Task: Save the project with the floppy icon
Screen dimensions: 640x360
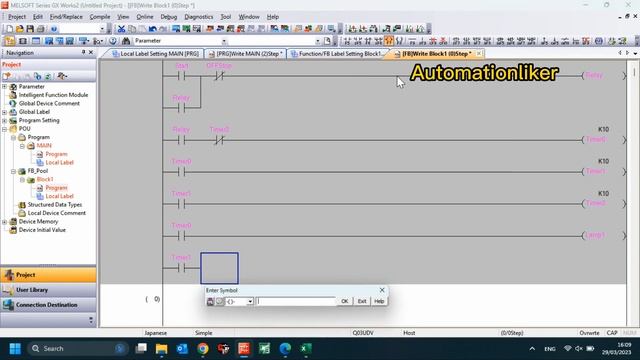Action: [x=30, y=29]
